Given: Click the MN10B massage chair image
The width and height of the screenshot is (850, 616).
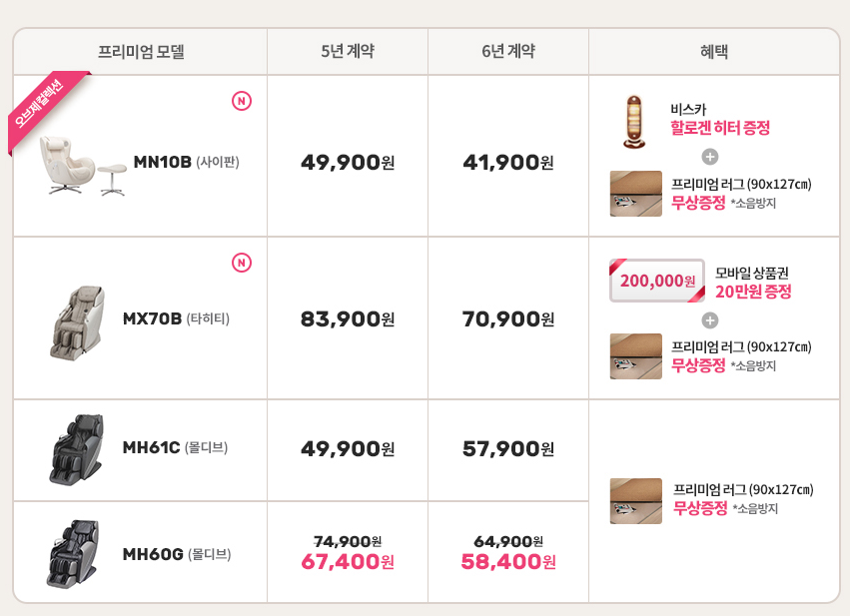Looking at the screenshot, I should [x=84, y=165].
